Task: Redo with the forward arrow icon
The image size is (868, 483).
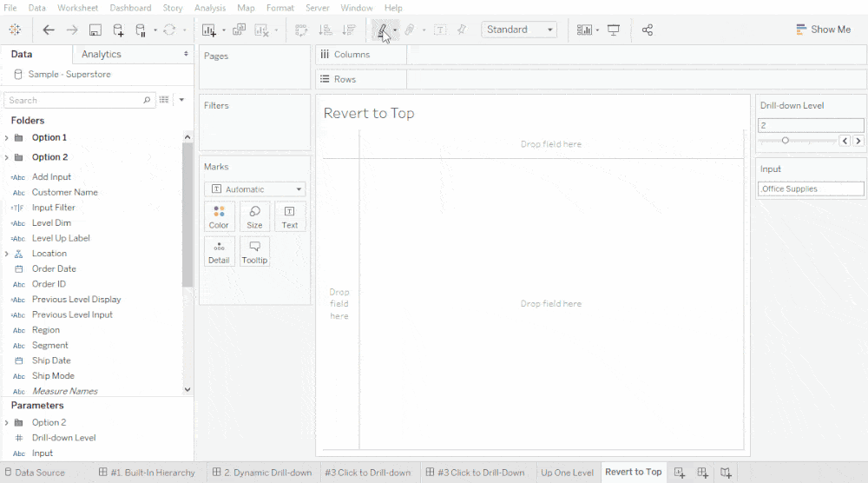Action: tap(72, 30)
